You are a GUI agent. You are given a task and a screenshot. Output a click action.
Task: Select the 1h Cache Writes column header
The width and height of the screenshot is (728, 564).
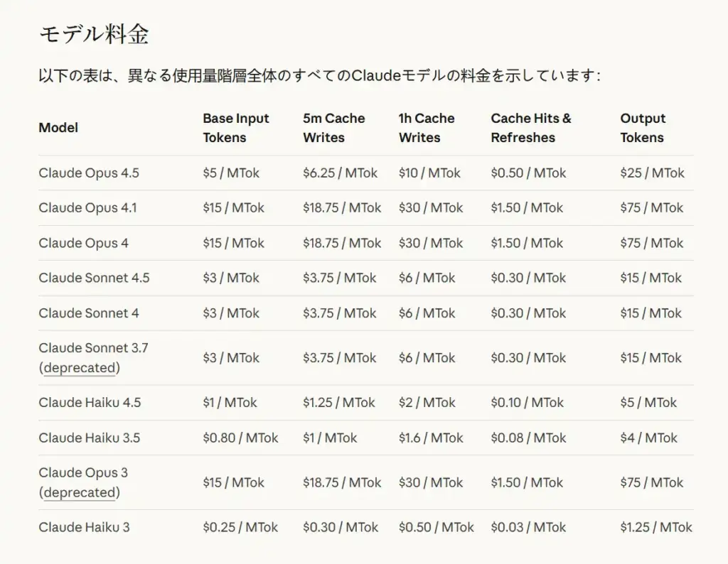(x=426, y=128)
